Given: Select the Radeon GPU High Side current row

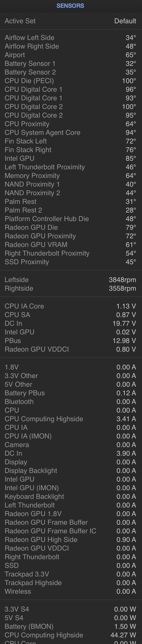Looking at the screenshot, I should tap(71, 540).
